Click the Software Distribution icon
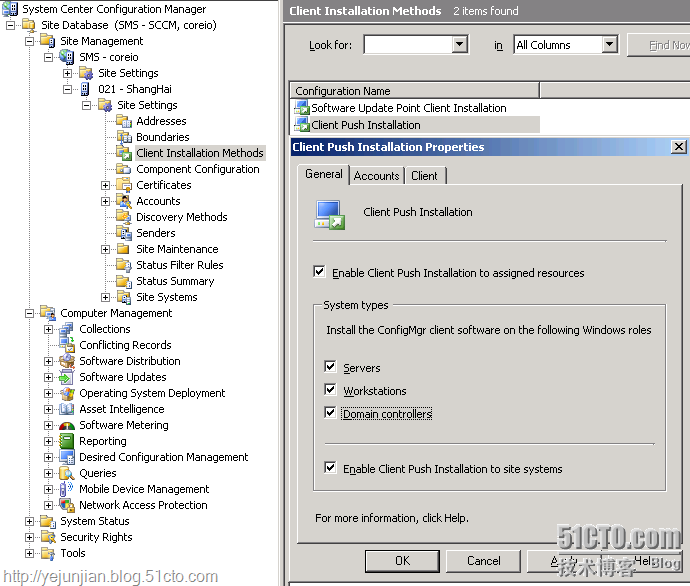The width and height of the screenshot is (690, 586). pos(67,361)
